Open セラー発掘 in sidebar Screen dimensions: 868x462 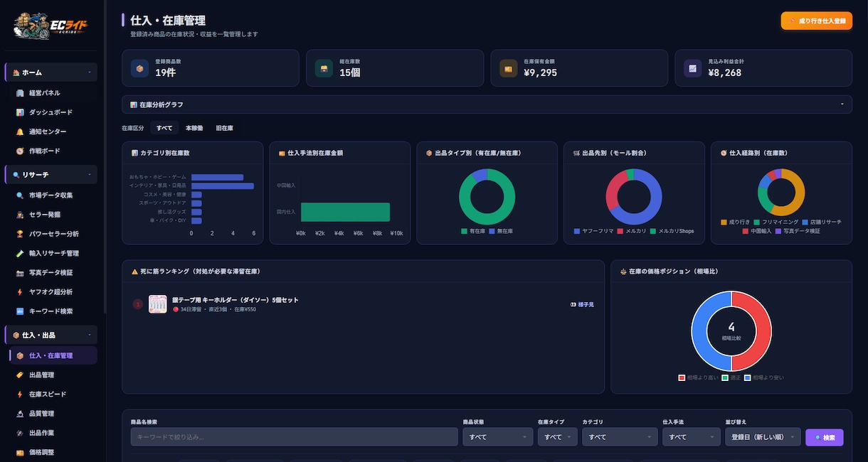[51, 215]
